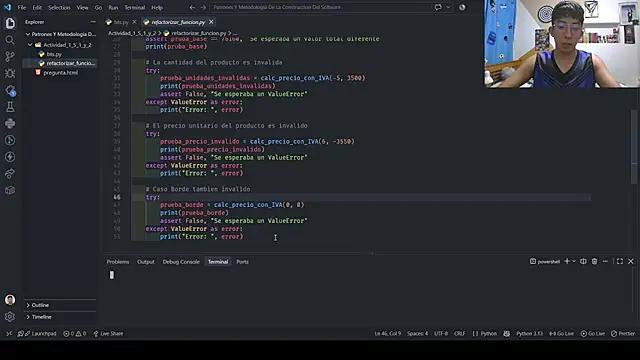Image resolution: width=640 pixels, height=360 pixels.
Task: Open pregunta.html file in explorer
Action: click(x=60, y=73)
